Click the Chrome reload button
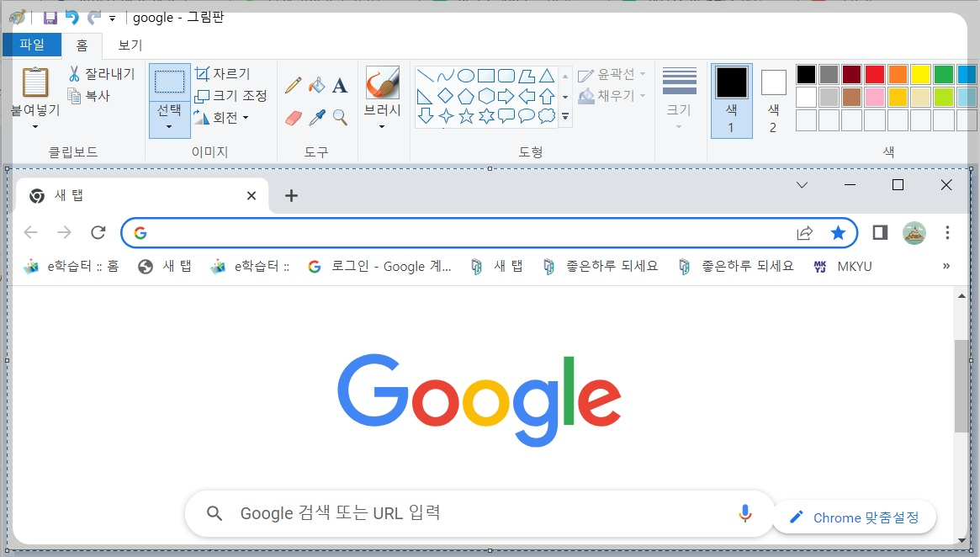The height and width of the screenshot is (557, 980). [98, 232]
